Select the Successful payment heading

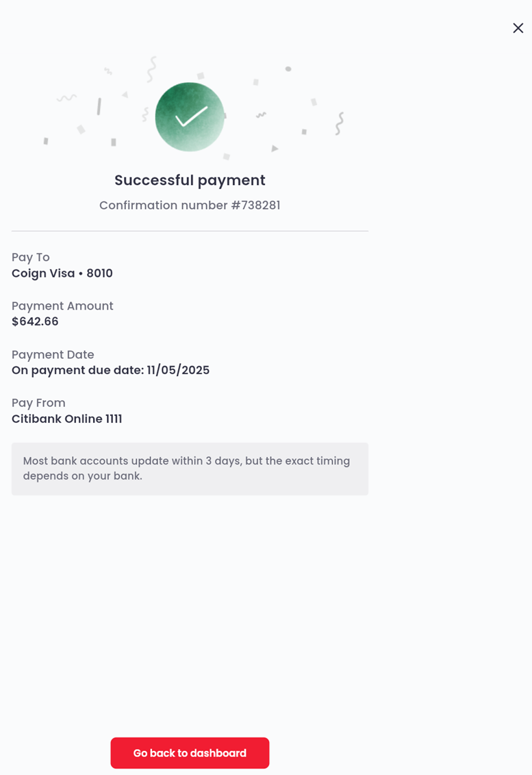point(190,180)
